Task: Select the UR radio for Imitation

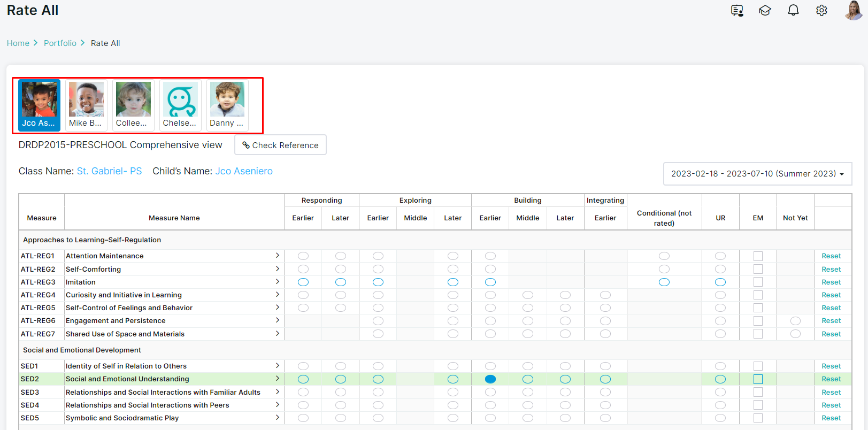Action: (x=720, y=282)
